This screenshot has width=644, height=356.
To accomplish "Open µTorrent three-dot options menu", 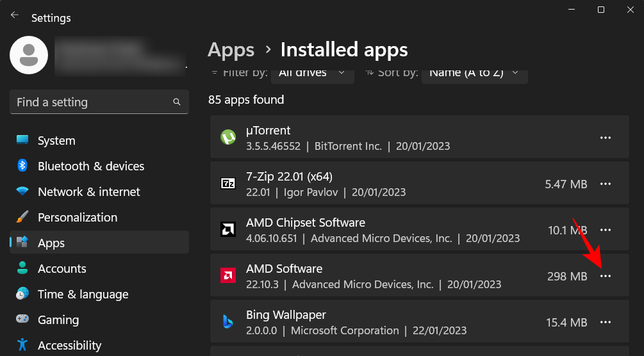I will tap(605, 138).
